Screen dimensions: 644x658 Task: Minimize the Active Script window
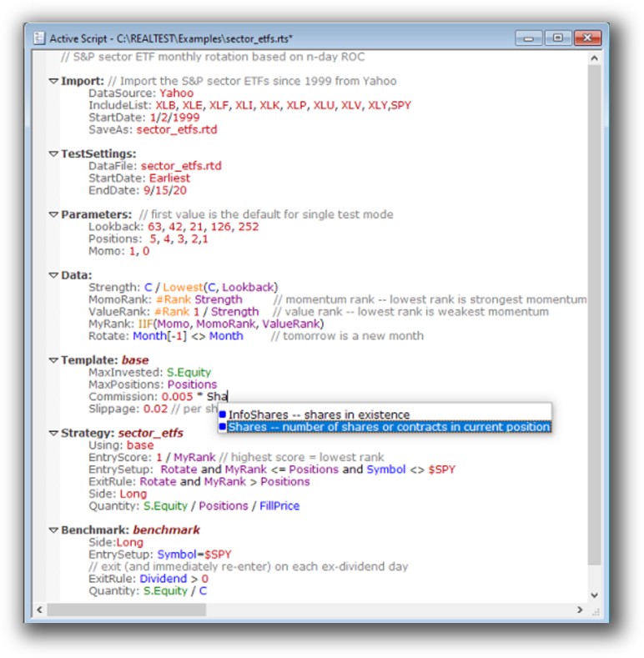(x=529, y=38)
